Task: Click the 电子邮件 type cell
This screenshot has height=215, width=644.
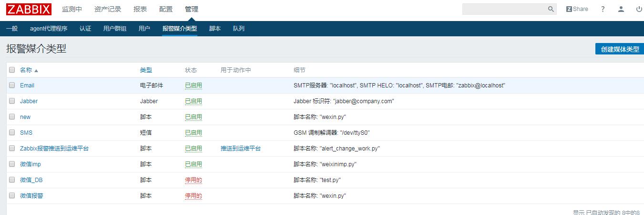Action: [152, 86]
